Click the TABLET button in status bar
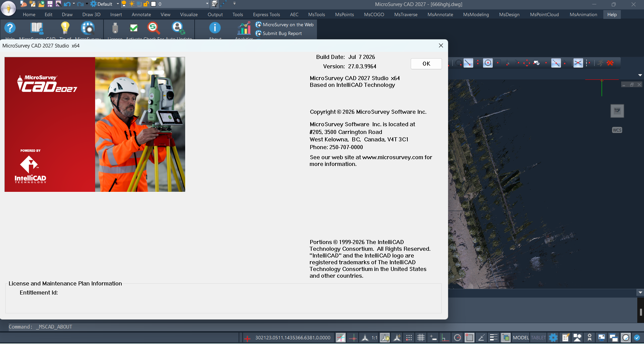The image size is (644, 344). pyautogui.click(x=538, y=338)
